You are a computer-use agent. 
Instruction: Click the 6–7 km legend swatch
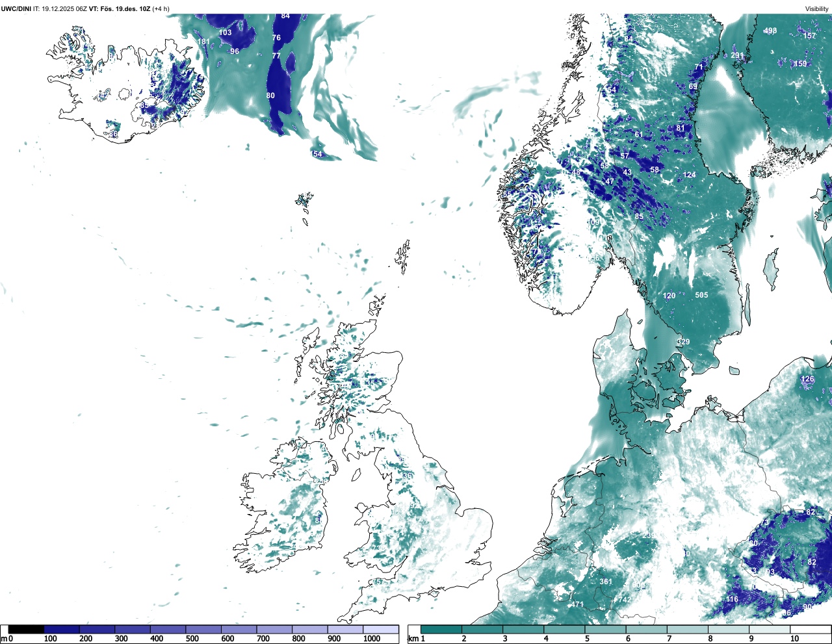point(647,630)
